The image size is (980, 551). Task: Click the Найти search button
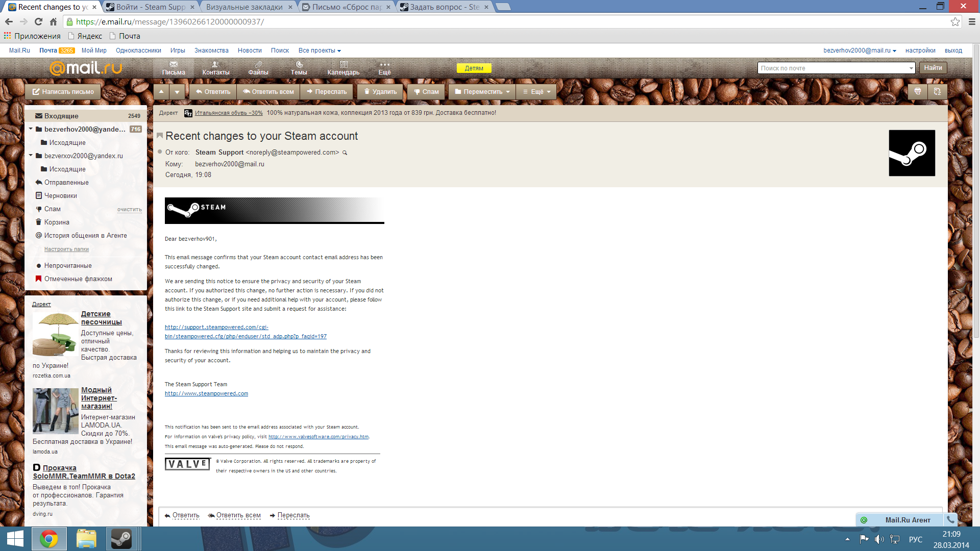[x=933, y=67]
